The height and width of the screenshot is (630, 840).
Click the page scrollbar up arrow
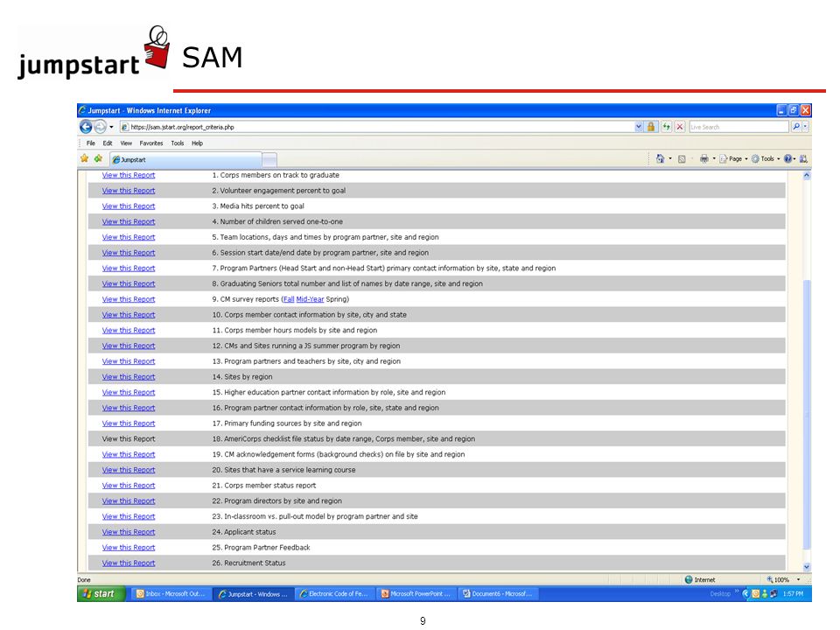[807, 176]
